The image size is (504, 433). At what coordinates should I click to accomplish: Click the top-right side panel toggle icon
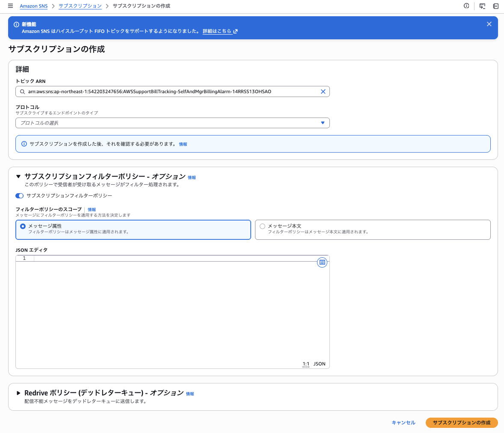click(x=495, y=6)
